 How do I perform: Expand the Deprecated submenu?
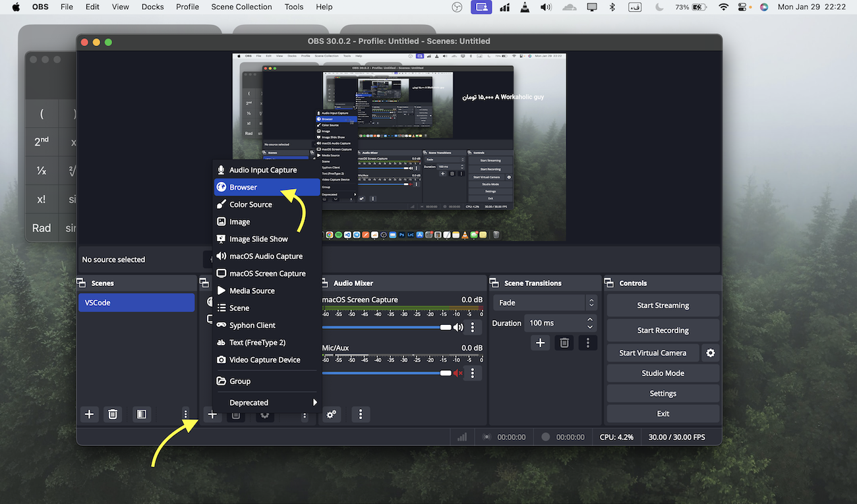tap(267, 403)
